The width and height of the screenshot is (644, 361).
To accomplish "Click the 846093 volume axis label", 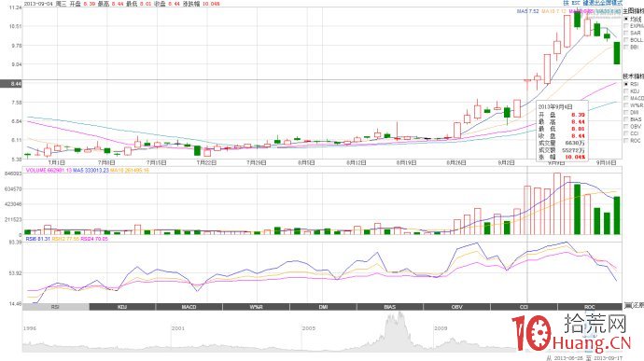I will [14, 174].
